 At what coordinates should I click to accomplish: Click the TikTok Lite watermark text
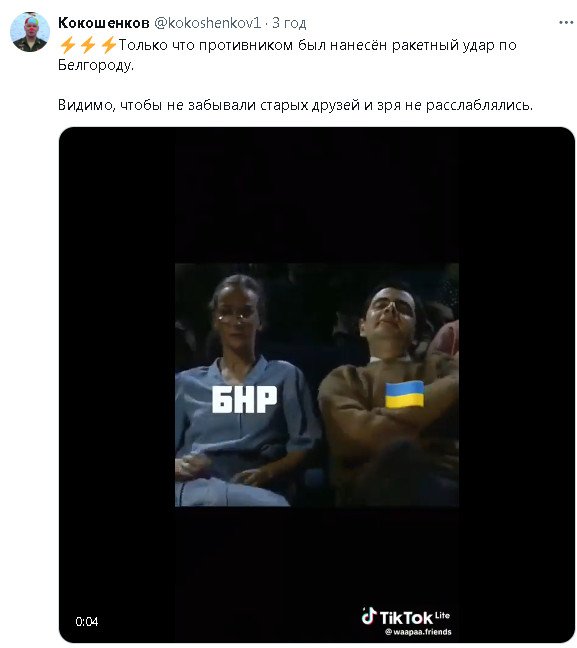[414, 617]
